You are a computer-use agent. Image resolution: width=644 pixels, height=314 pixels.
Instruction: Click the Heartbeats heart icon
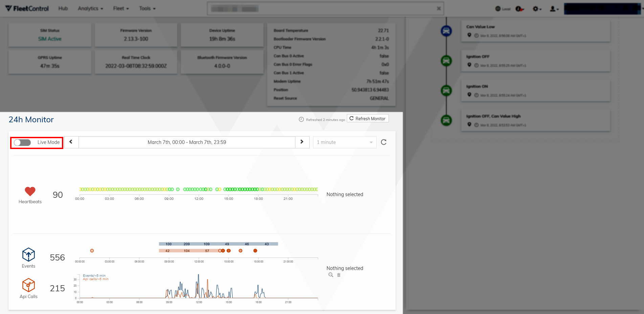pos(30,191)
